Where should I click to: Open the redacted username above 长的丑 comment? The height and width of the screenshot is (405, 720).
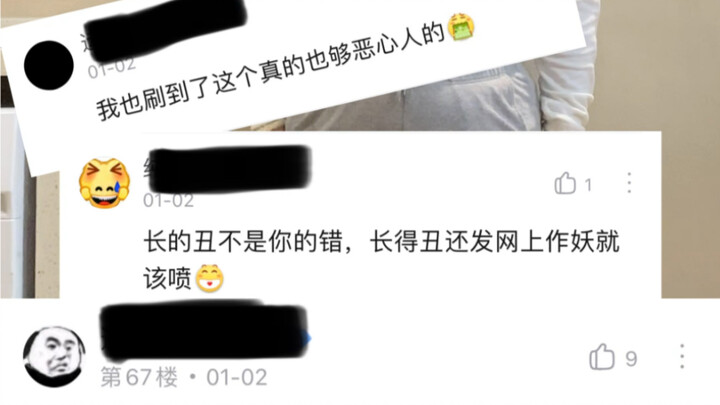click(230, 169)
